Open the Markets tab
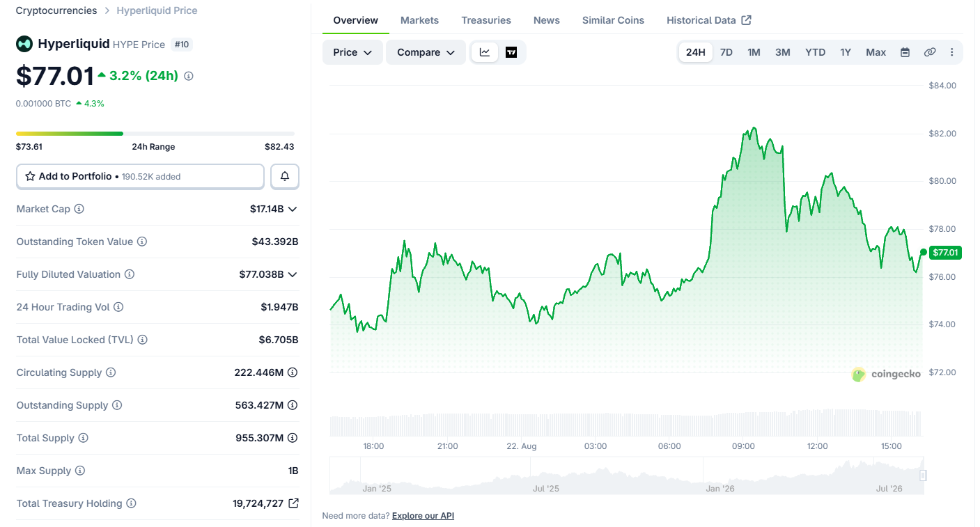The image size is (980, 527). 420,20
